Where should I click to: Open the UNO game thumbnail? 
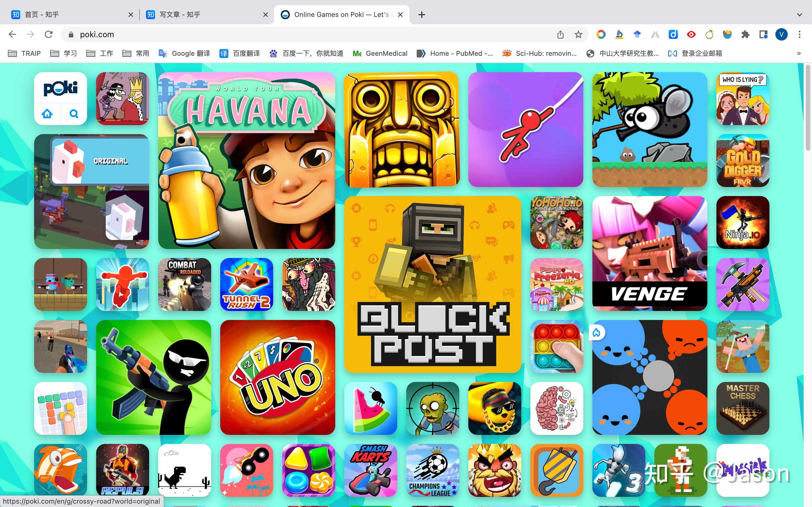coord(277,377)
